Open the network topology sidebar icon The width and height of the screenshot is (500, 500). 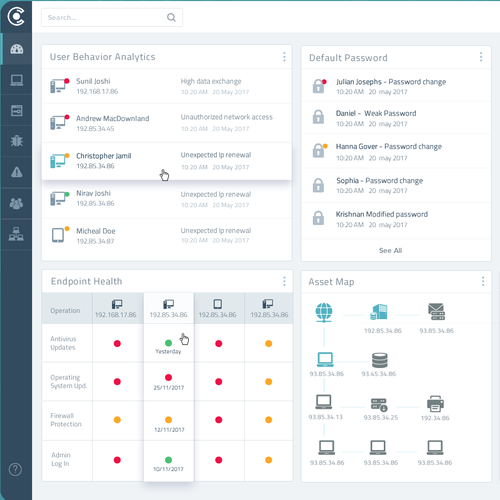click(16, 234)
